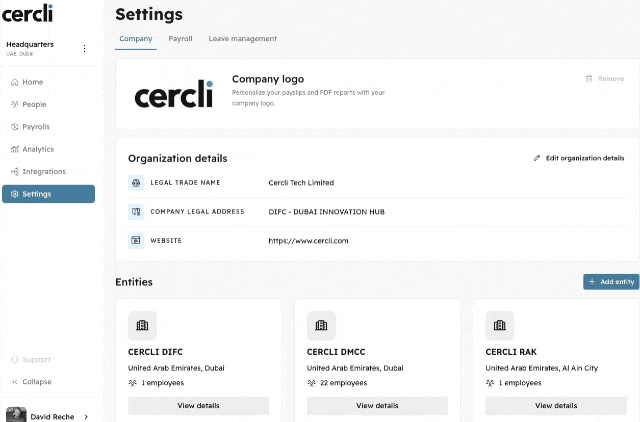Click the Add entity button

[611, 282]
